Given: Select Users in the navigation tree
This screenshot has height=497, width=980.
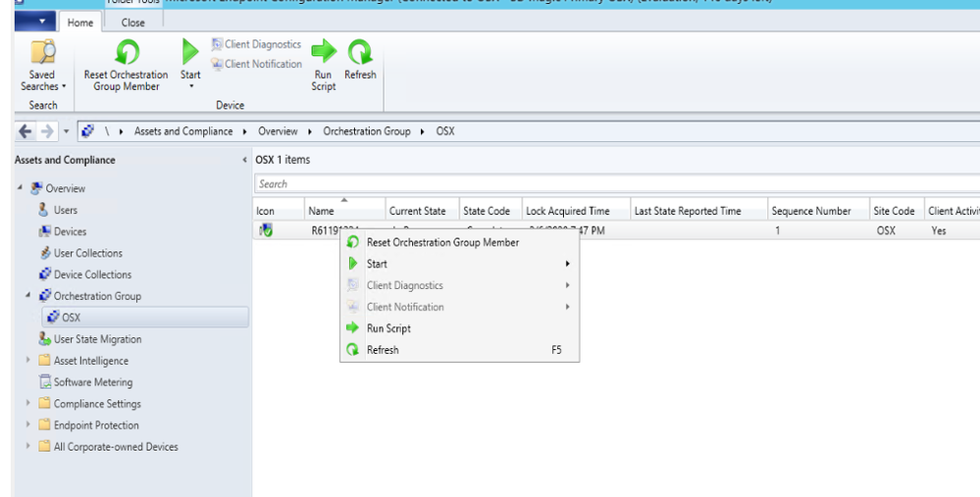Looking at the screenshot, I should click(x=65, y=210).
